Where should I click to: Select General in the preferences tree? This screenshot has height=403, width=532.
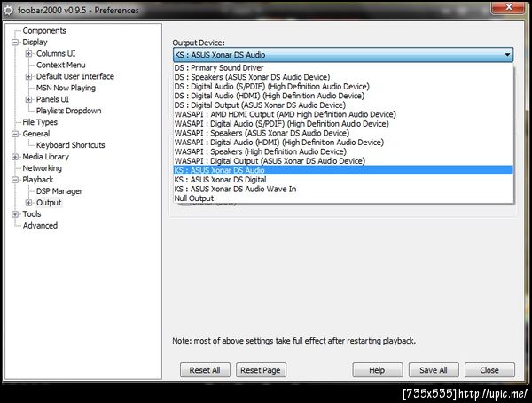(x=36, y=134)
